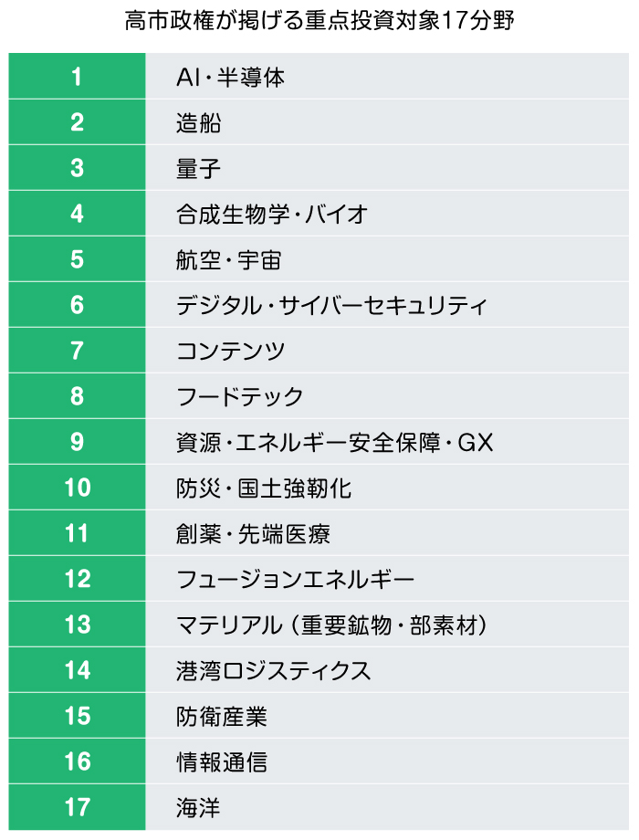Click the 防災・国土強靭化 entry
639x840 pixels.
[264, 488]
